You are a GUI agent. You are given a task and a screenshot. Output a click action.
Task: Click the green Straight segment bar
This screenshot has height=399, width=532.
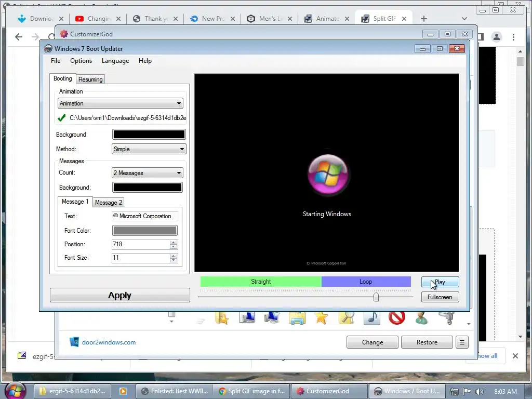(261, 281)
